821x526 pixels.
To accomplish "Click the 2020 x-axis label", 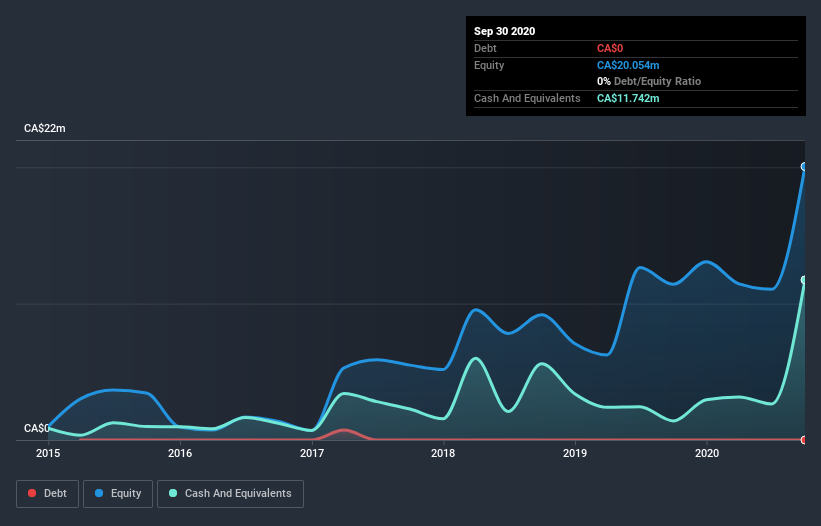I will point(707,453).
